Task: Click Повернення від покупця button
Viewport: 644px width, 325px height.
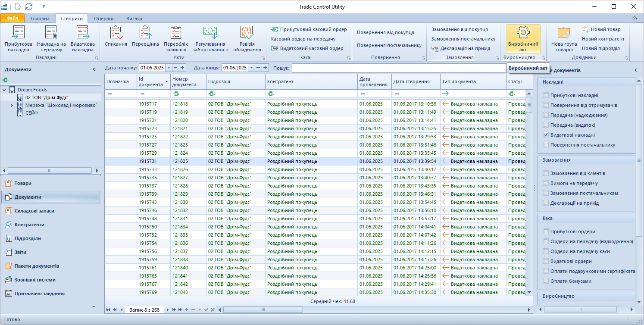Action: pos(385,32)
